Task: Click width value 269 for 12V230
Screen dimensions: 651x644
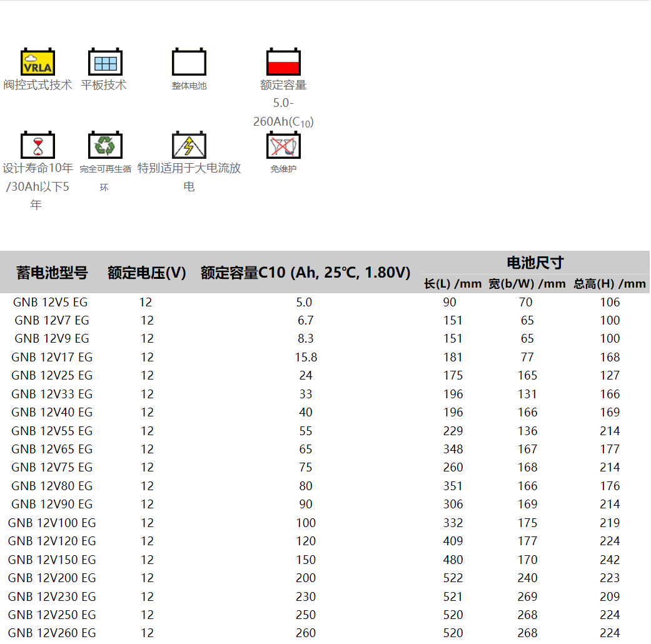Action: [527, 596]
